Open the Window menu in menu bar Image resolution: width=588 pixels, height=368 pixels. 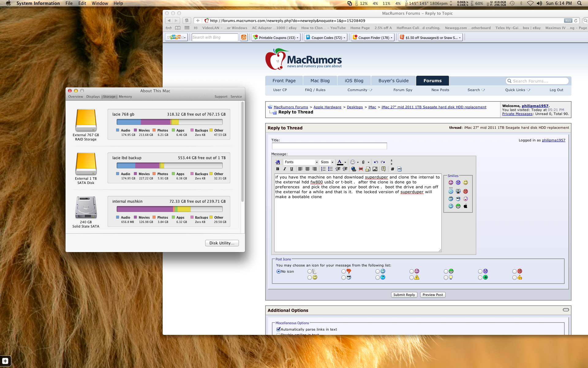tap(100, 3)
